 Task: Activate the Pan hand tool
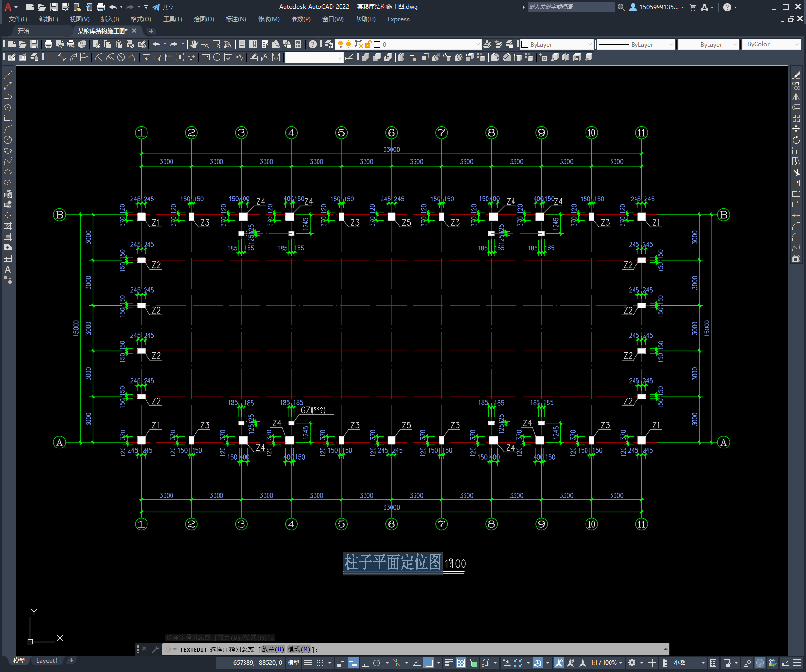(194, 44)
